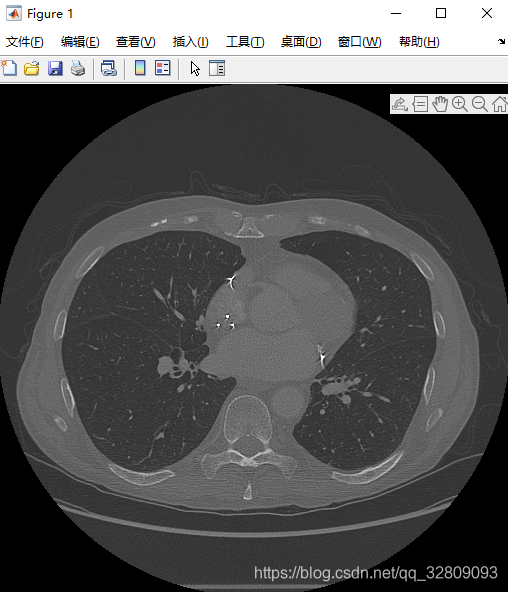Screen dimensions: 508x592
Task: Close the Figure 1 window
Action: (x=487, y=14)
